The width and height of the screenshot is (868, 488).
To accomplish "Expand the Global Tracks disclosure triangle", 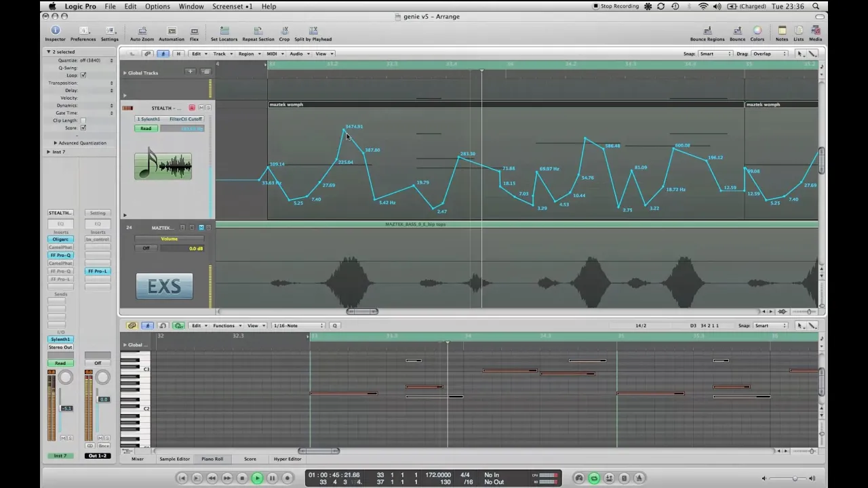I will coord(125,73).
